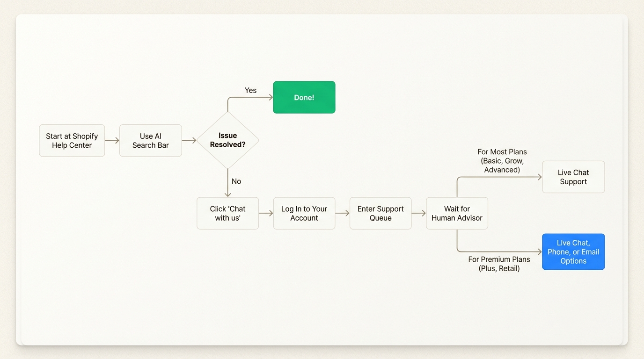
Task: Select the 'Click 'Chat with us'' step
Action: [x=227, y=213]
